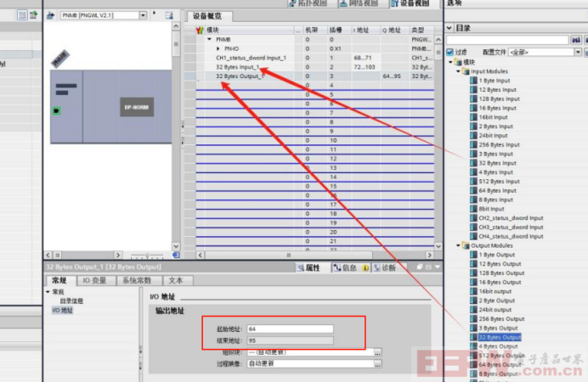Screen dimensions: 588x382
Task: Select the 512 Bytes Input module icon
Action: point(473,182)
